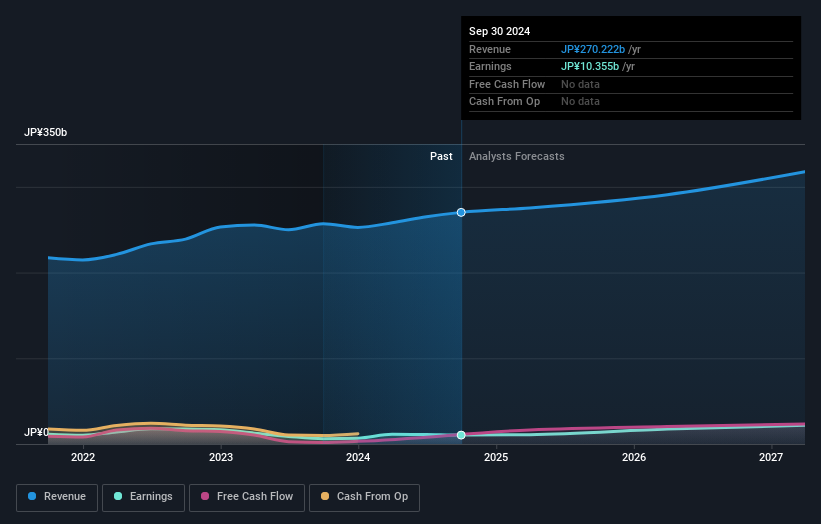The height and width of the screenshot is (524, 821).
Task: Click the JP¥350b y-axis label
Action: click(x=46, y=132)
